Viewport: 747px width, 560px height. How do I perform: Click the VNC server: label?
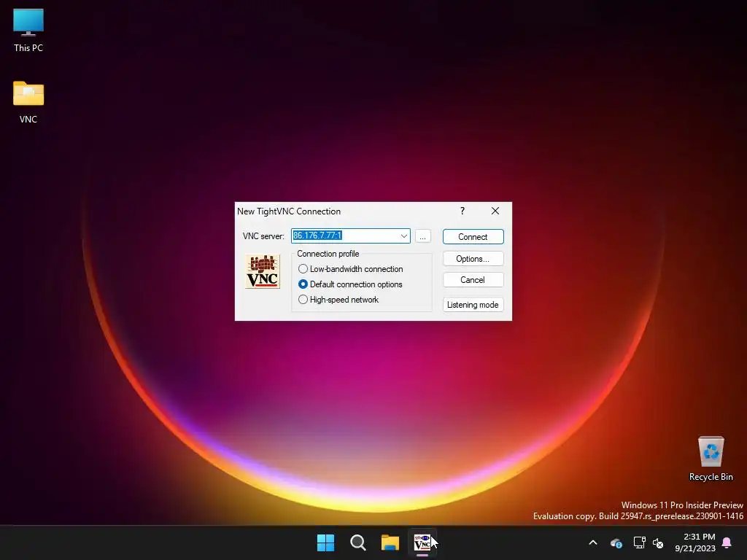pos(263,236)
